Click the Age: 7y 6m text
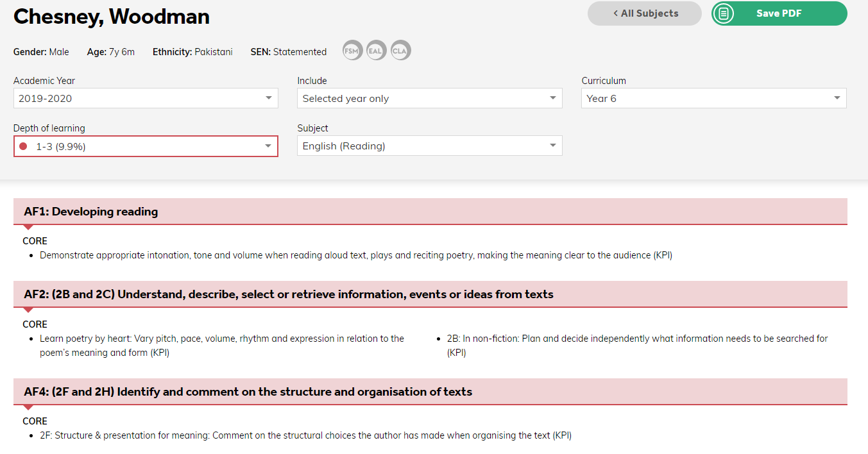 [x=111, y=52]
